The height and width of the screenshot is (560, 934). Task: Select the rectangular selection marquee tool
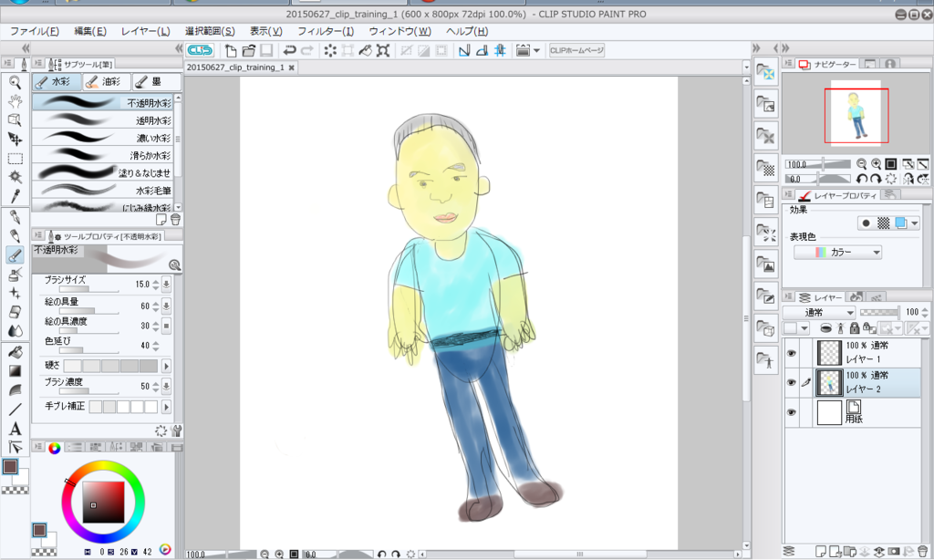pyautogui.click(x=15, y=159)
